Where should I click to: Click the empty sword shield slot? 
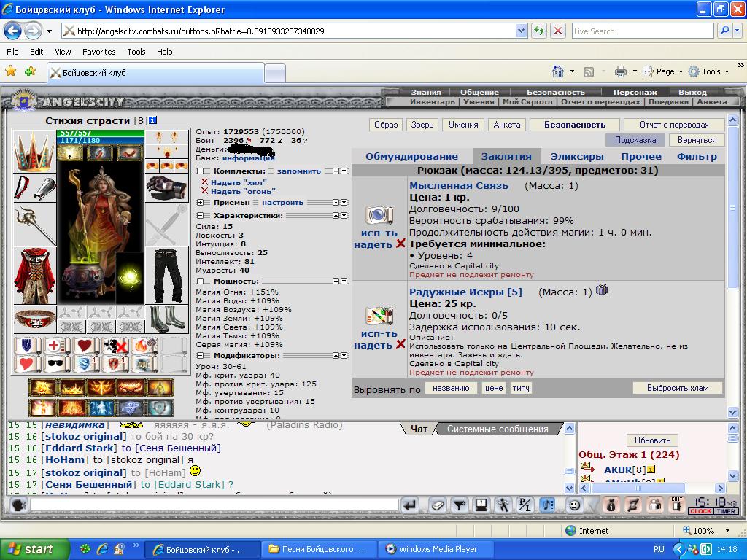[167, 225]
